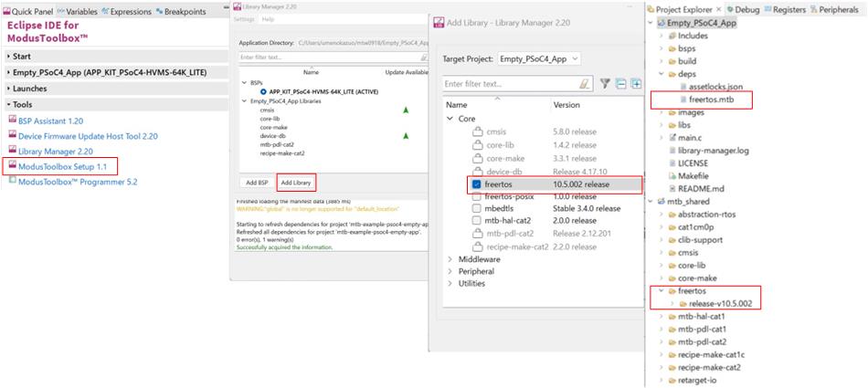Screen dimensions: 868x388
Task: Expand the Empty_PSoC4_App application section in Quick Panel
Action: pyautogui.click(x=9, y=72)
